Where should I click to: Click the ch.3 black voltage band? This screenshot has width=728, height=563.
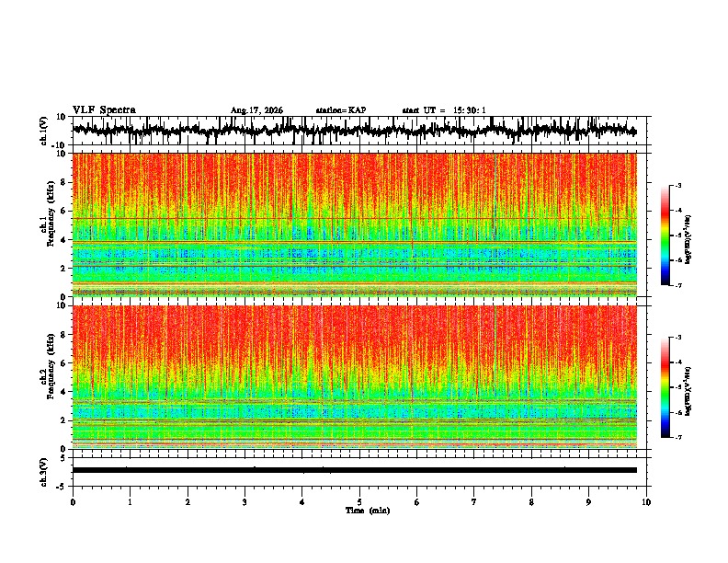click(x=354, y=470)
